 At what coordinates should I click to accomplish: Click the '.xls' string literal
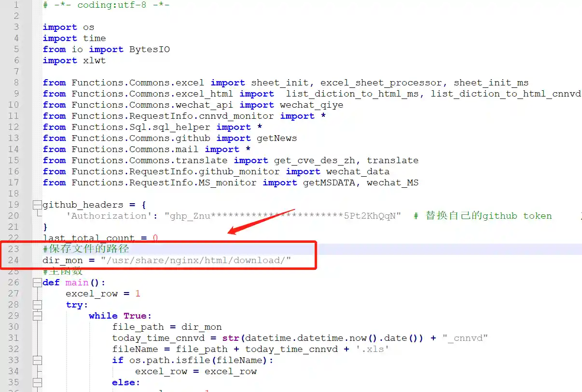point(373,349)
